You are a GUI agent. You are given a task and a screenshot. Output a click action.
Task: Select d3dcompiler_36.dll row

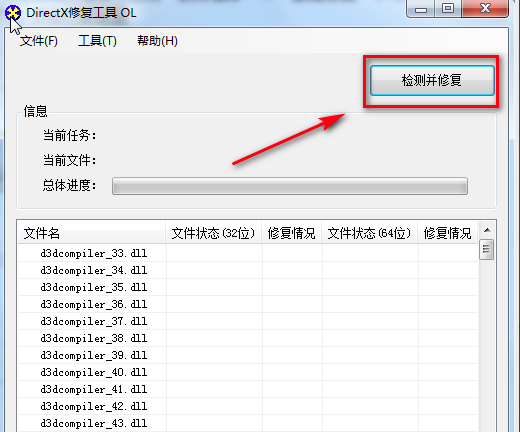coord(248,304)
